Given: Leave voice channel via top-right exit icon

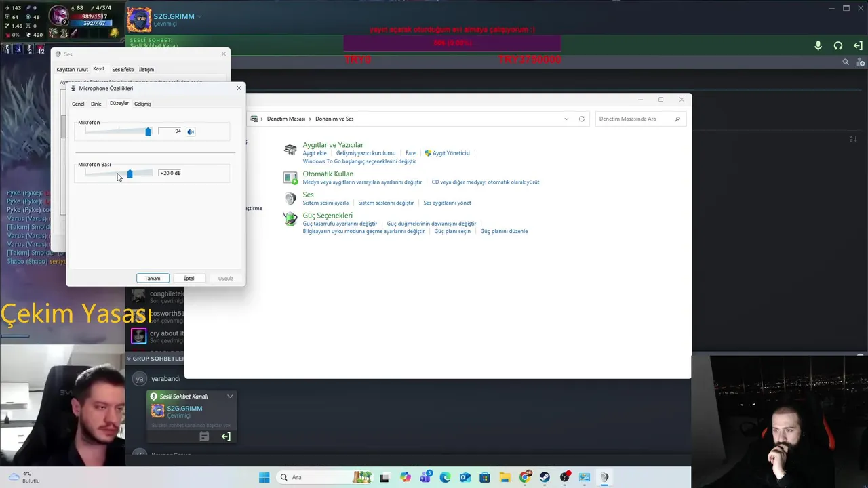Looking at the screenshot, I should tap(858, 45).
